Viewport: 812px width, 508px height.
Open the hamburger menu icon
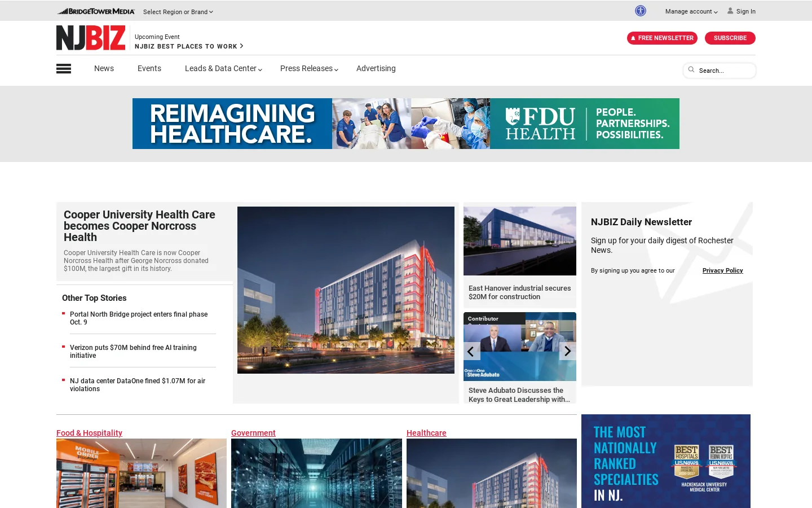coord(64,69)
